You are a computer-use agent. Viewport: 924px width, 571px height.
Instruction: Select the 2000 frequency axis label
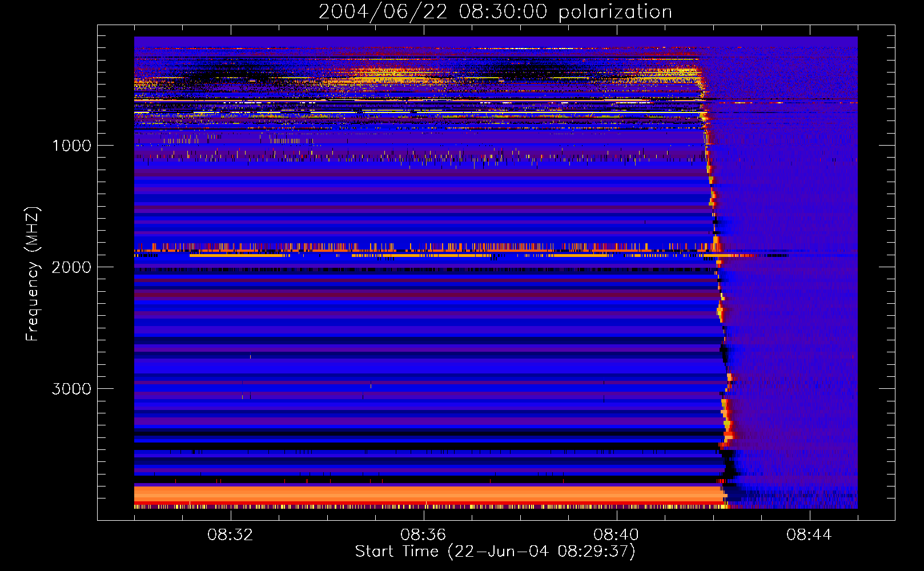pyautogui.click(x=71, y=267)
